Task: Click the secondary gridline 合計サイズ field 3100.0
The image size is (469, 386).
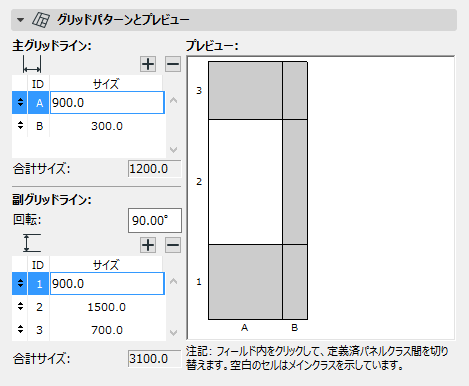Action: (155, 359)
